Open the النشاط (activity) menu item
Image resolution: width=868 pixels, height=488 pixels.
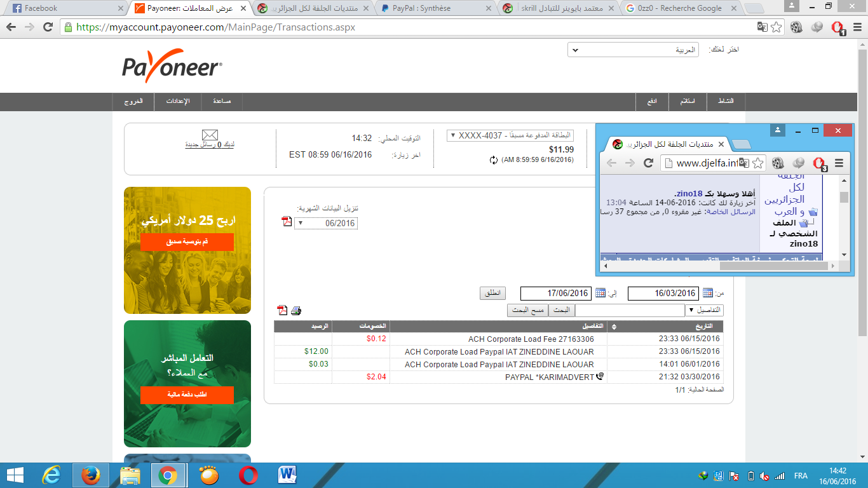pos(725,102)
